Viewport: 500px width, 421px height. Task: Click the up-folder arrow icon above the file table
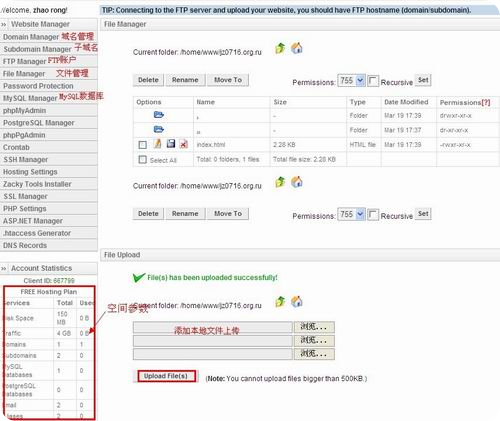tap(280, 49)
